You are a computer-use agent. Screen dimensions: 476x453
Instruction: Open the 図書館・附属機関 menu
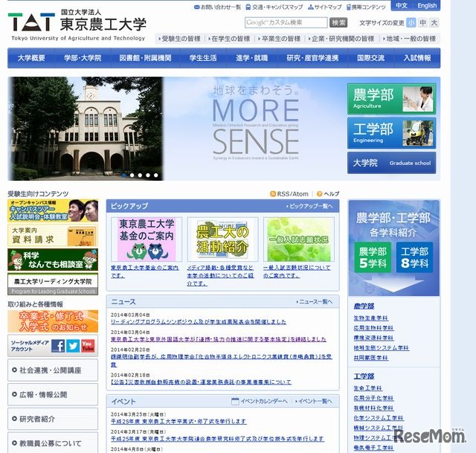click(146, 58)
